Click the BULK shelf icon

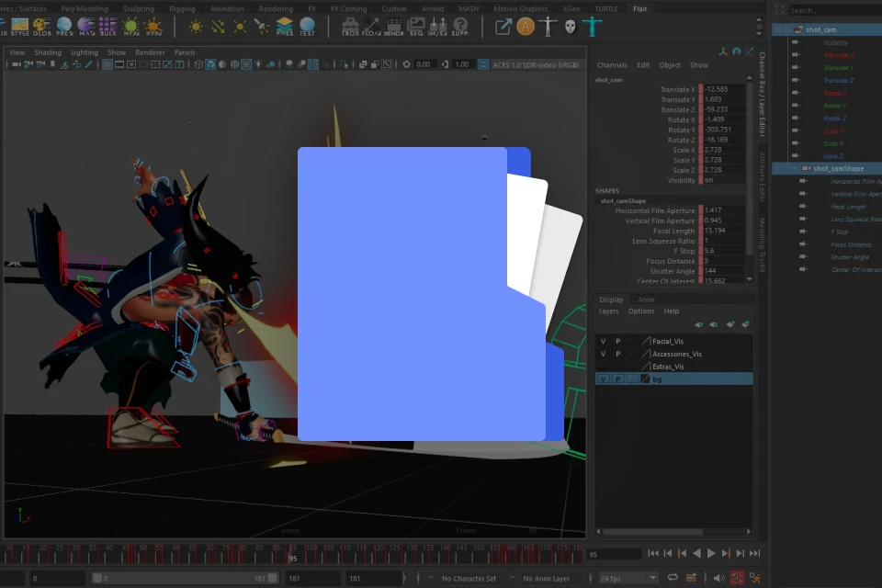pos(108,27)
